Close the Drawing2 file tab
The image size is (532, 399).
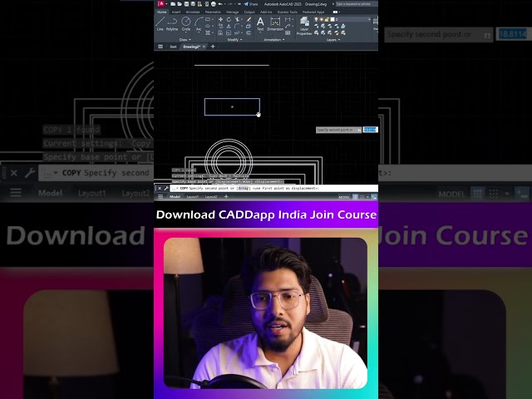(x=204, y=47)
